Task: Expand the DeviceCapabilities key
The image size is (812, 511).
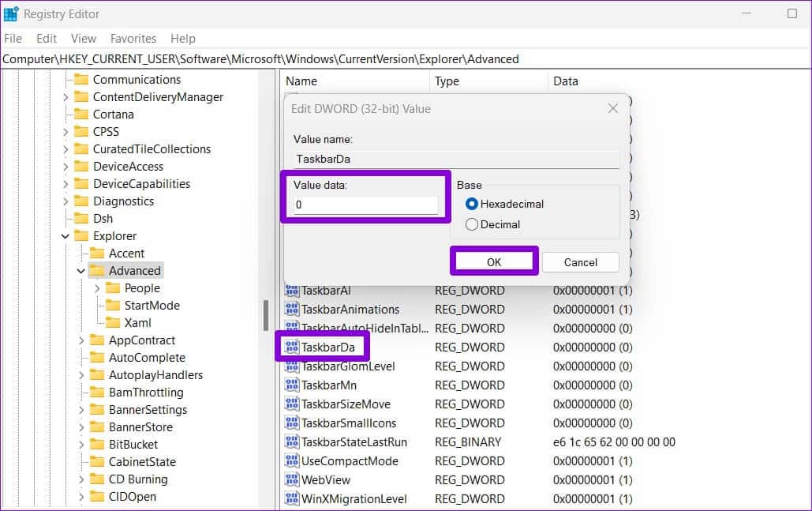Action: click(x=65, y=184)
